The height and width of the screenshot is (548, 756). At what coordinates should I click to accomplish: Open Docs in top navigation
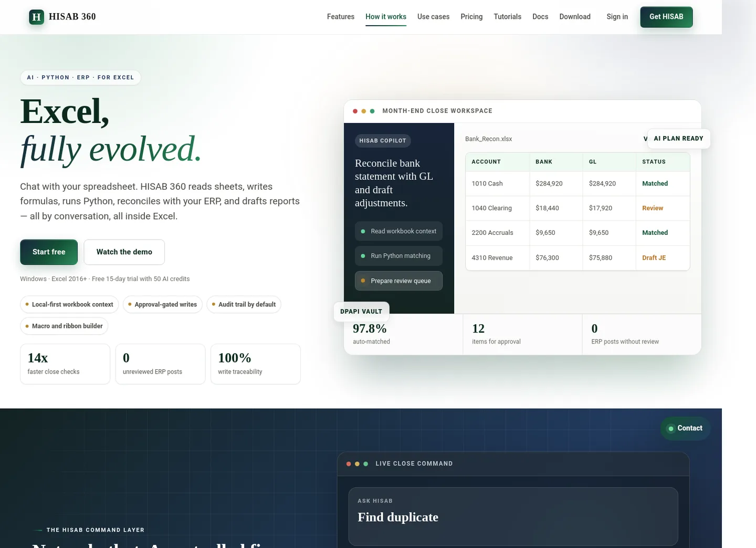(540, 17)
